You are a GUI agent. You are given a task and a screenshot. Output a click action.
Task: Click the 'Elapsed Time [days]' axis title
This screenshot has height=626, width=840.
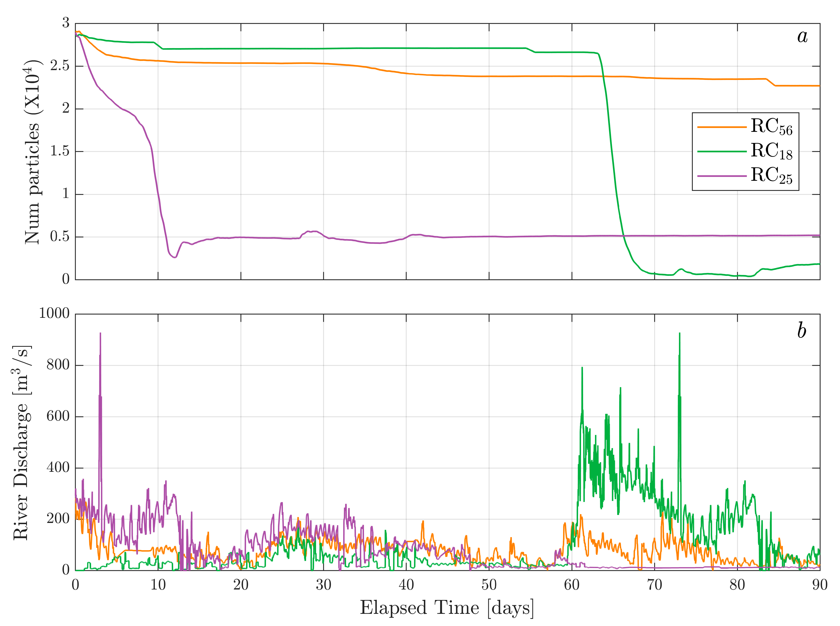pyautogui.click(x=447, y=608)
